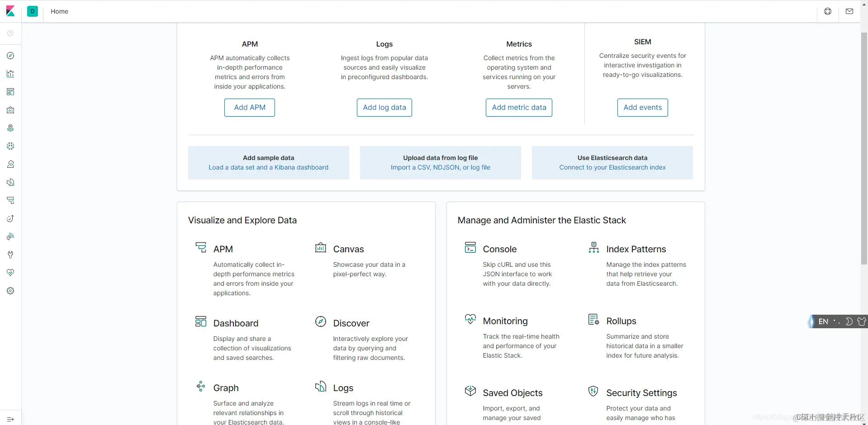This screenshot has width=868, height=425.
Task: Go to Maps in the sidebar
Action: [10, 128]
